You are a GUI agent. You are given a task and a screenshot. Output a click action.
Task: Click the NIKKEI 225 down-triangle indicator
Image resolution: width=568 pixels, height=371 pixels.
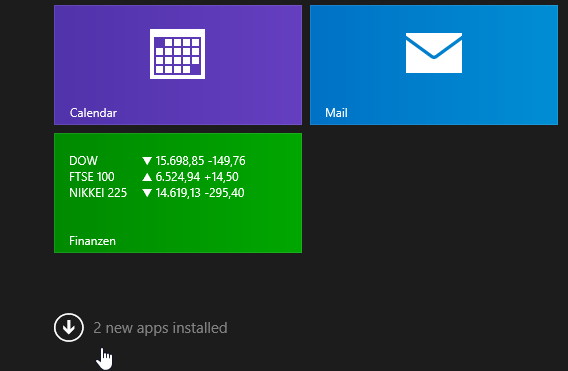coord(147,193)
